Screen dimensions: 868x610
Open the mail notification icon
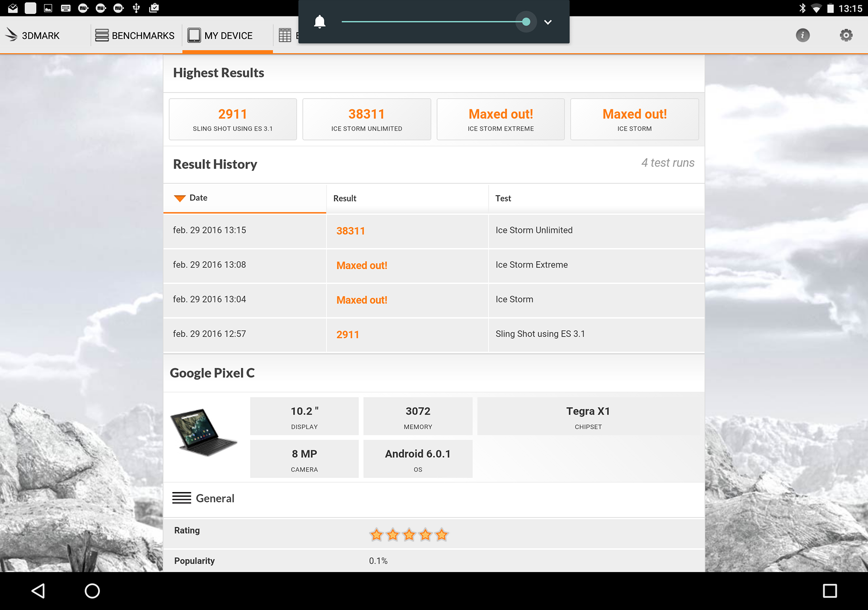(13, 8)
